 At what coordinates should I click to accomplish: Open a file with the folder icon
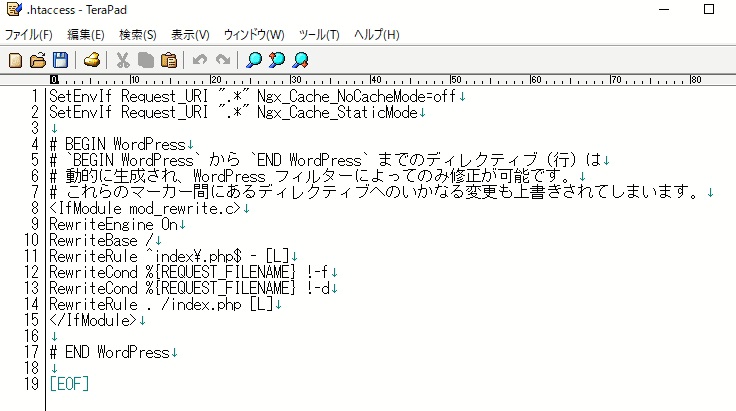click(38, 60)
